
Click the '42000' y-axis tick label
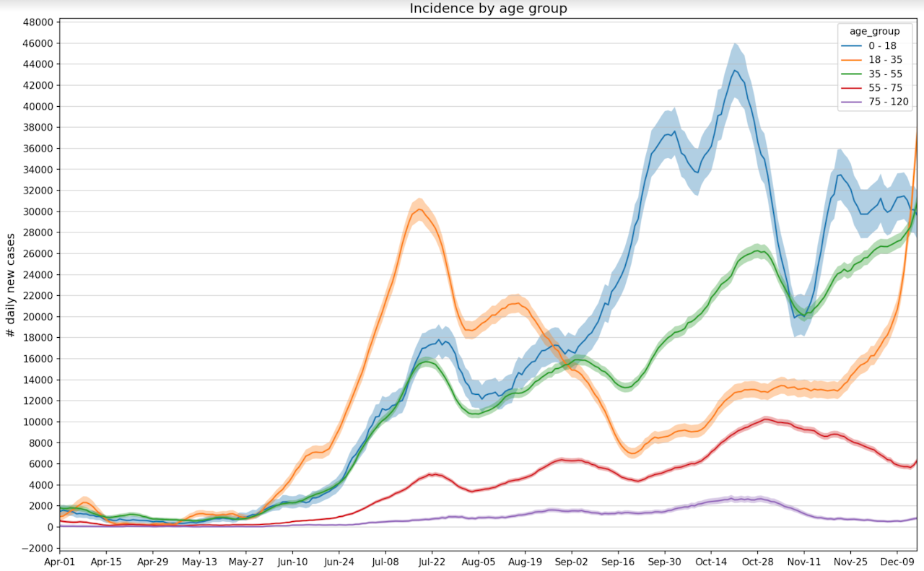[x=38, y=85]
